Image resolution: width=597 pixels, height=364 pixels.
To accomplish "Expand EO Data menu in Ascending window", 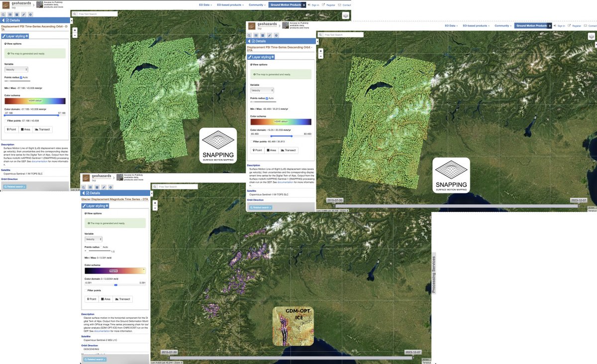I will pyautogui.click(x=204, y=4).
